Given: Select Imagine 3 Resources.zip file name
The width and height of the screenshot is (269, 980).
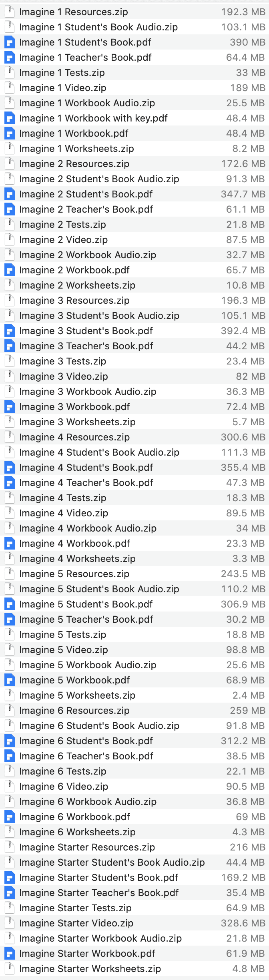Looking at the screenshot, I should tap(74, 301).
